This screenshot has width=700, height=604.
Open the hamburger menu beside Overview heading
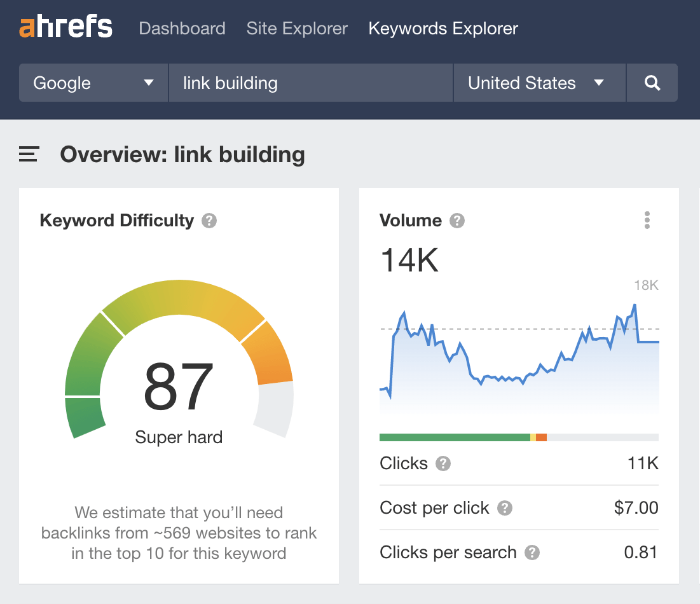[x=28, y=154]
